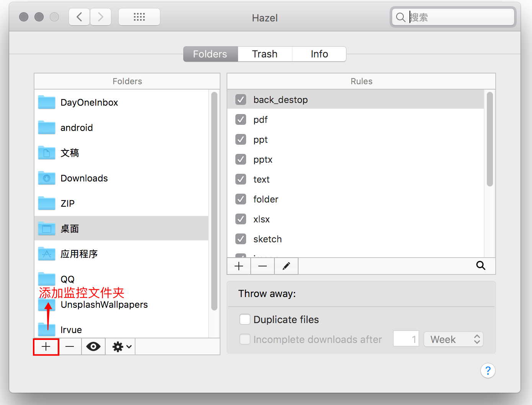Open help with the question mark button
Screen dimensions: 532x405
pyautogui.click(x=488, y=371)
